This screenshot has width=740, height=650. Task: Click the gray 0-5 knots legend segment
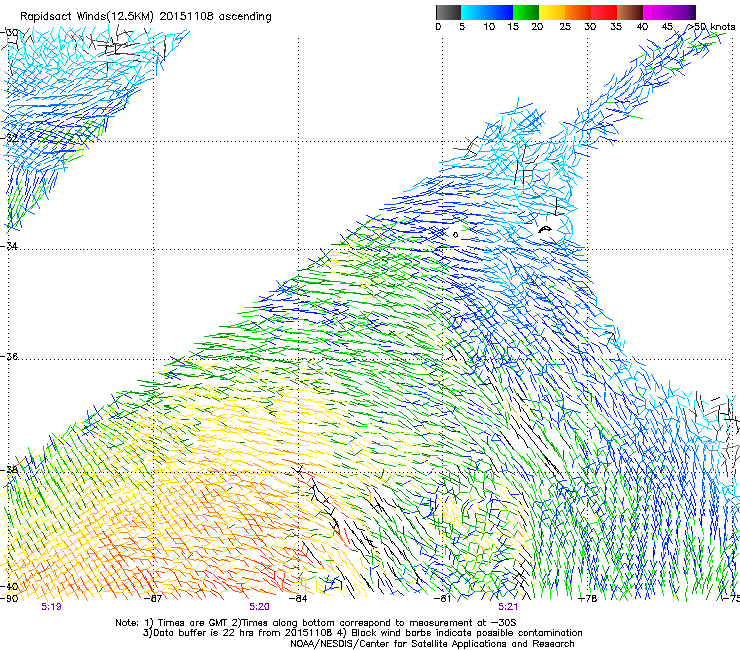(x=448, y=12)
